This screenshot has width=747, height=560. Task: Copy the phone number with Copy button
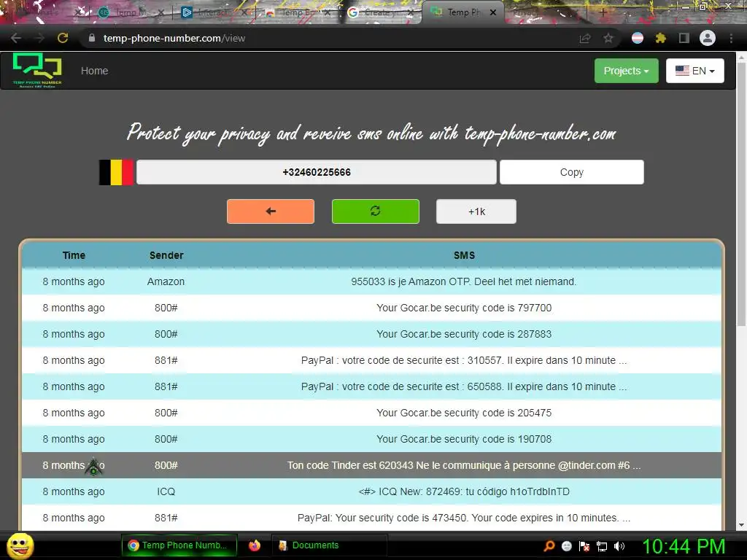click(572, 172)
